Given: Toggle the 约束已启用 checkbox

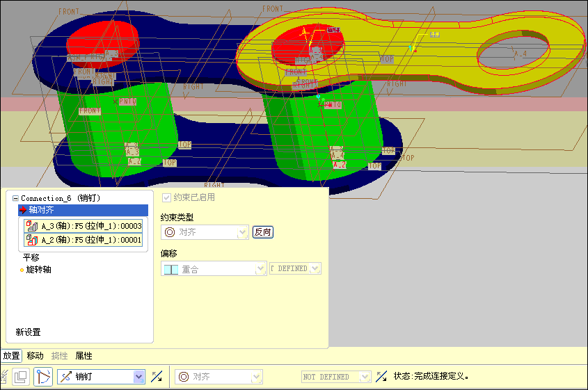Looking at the screenshot, I should pos(166,197).
